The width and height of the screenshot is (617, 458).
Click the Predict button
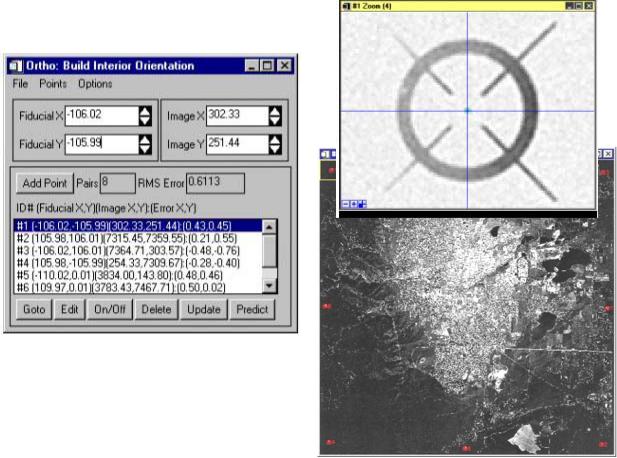[252, 310]
